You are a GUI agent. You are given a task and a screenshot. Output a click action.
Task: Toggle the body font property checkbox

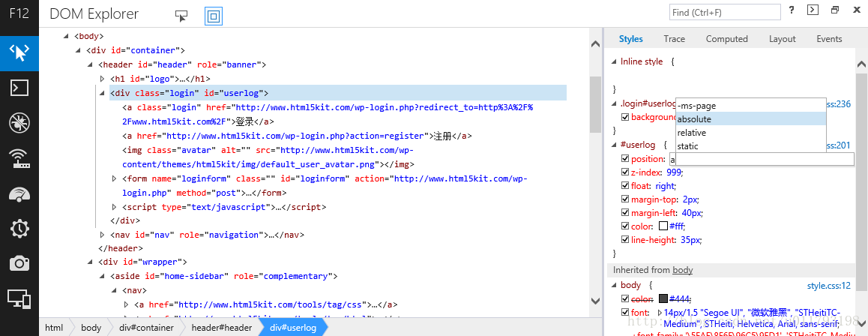point(626,313)
